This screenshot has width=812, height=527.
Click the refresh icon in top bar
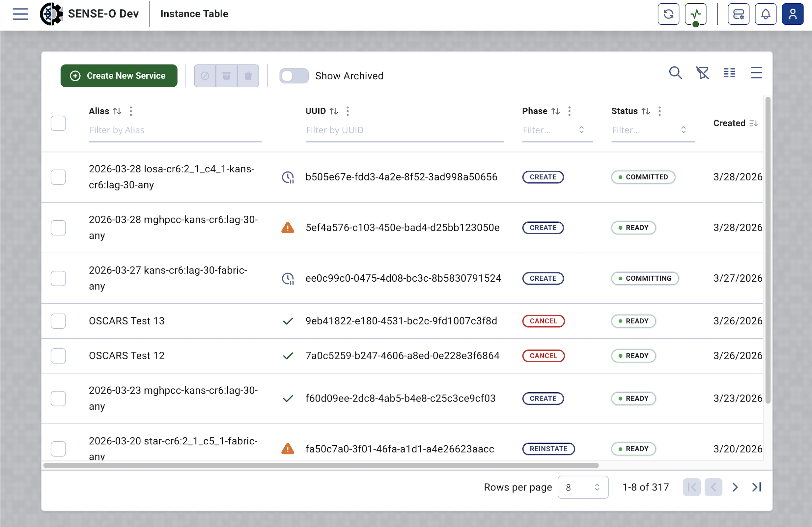(x=668, y=14)
